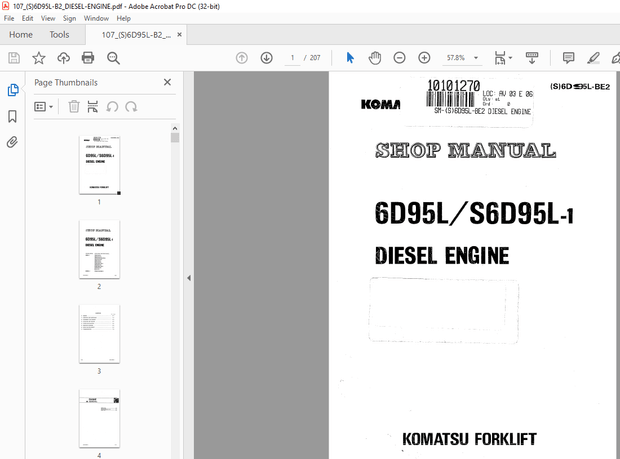Open the fit page options icon
Viewport: 620px width, 459px height.
coord(500,58)
